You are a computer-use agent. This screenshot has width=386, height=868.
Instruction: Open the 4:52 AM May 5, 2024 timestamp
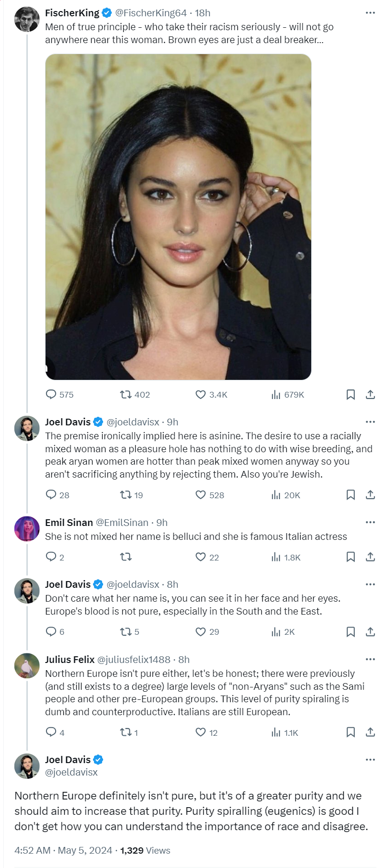63,850
